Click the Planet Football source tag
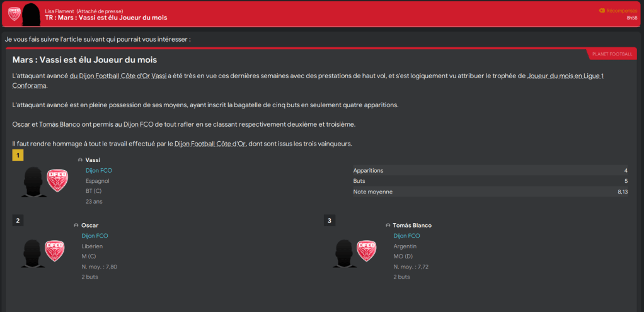 (x=612, y=54)
